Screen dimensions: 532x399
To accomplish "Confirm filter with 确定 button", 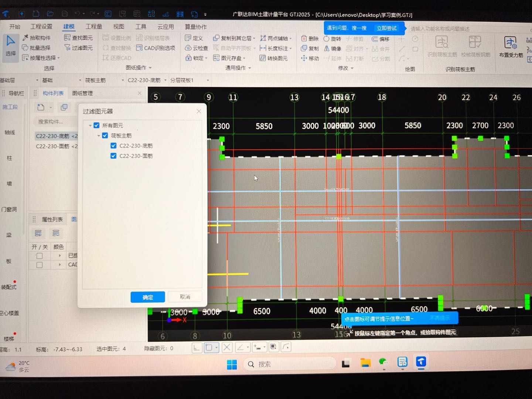I will click(148, 297).
